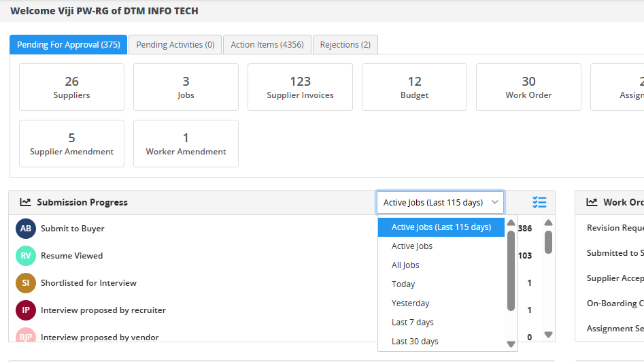The width and height of the screenshot is (644, 362).
Task: Click the Submitted to S... row in Work Order panel
Action: coord(615,253)
